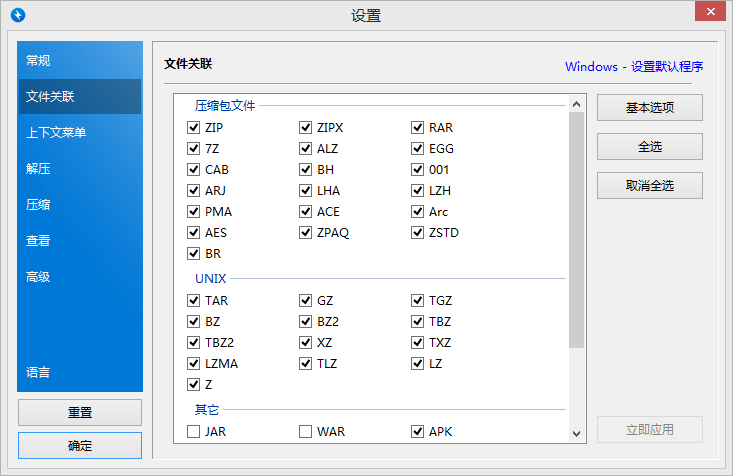The image size is (733, 476).
Task: Open Windows - 设置默认程序 link
Action: point(634,66)
